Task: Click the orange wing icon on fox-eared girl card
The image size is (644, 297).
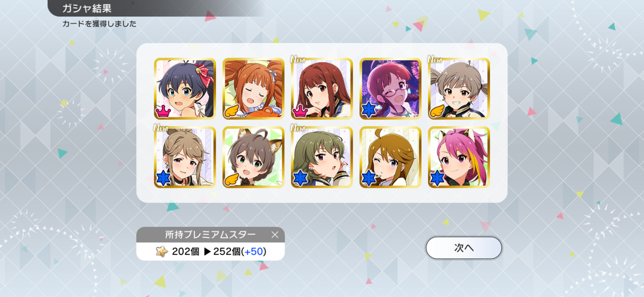Action: pos(232,179)
